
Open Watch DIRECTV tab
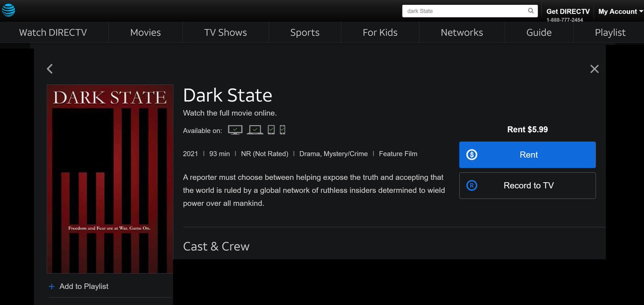[x=53, y=32]
